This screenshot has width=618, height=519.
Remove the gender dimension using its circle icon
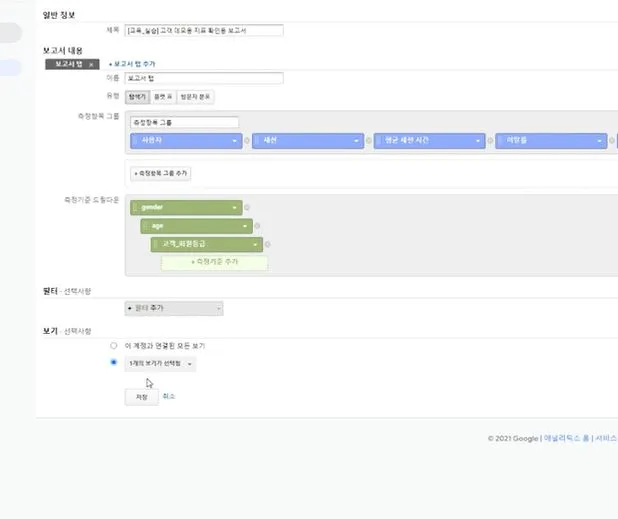coord(247,207)
